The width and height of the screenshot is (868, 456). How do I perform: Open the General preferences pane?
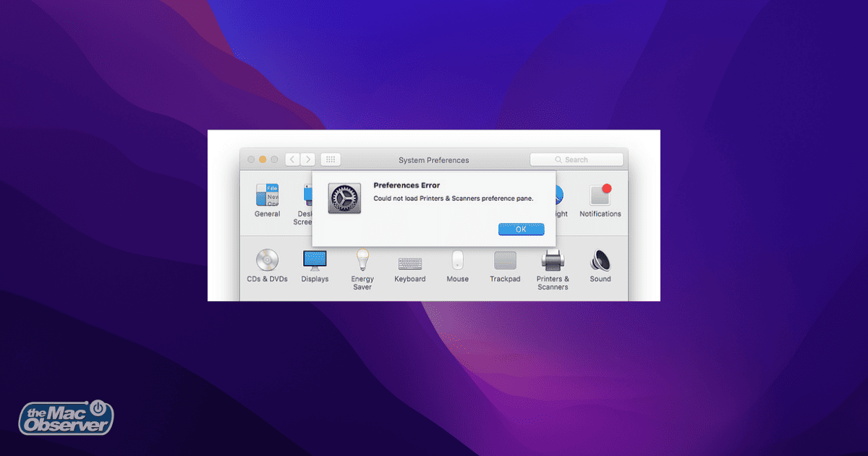coord(267,195)
